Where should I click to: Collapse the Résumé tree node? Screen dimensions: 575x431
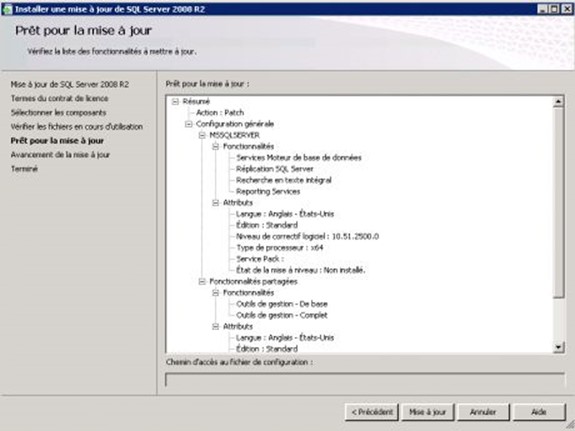tap(175, 102)
